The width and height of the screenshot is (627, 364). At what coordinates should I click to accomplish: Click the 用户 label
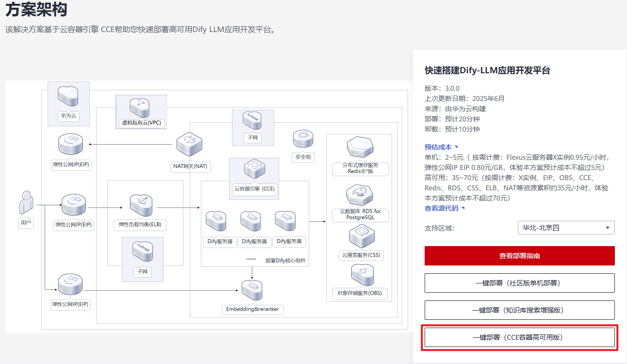click(26, 224)
